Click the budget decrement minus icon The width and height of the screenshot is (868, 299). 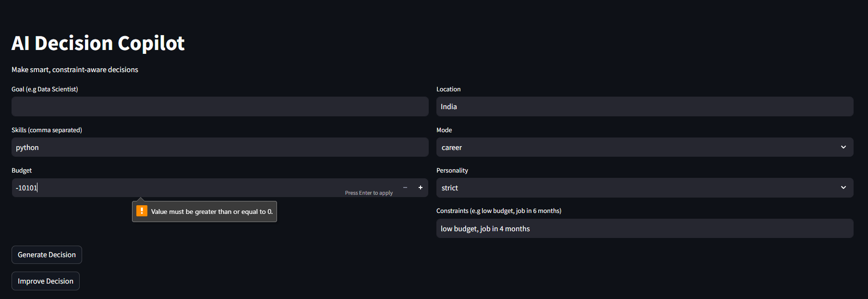pos(405,187)
